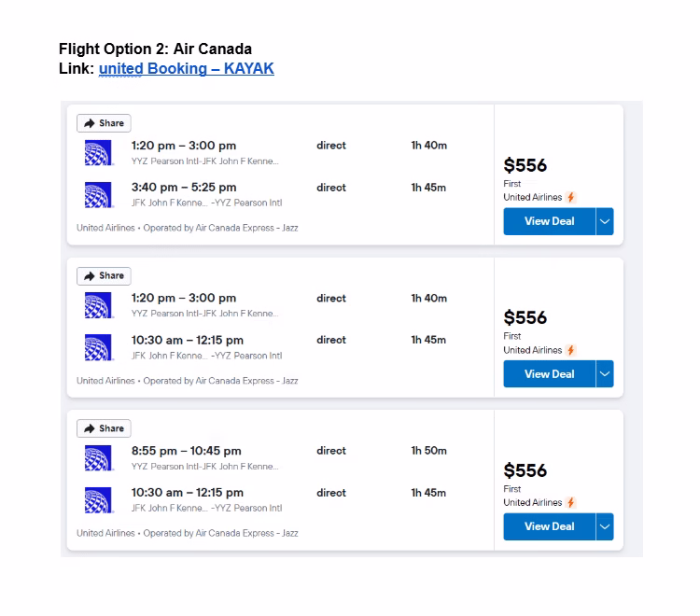Click lightning bolt icon in third price panel
The width and height of the screenshot is (700, 616).
570,503
